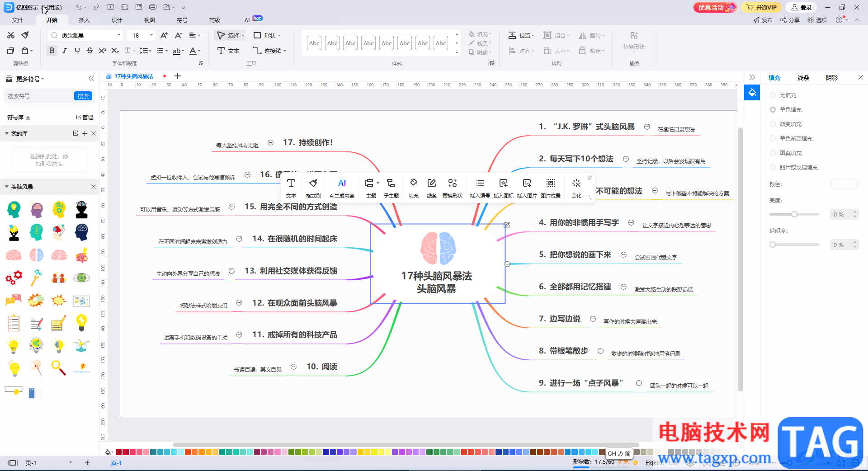Increase font size icon
Image resolution: width=868 pixels, height=471 pixels.
click(x=164, y=35)
